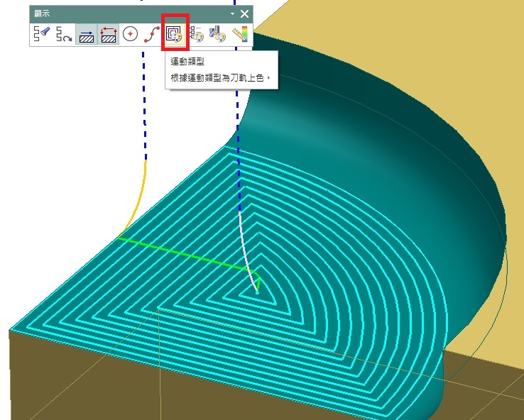
Task: Click the tool path curve points icon
Action: pyautogui.click(x=152, y=34)
